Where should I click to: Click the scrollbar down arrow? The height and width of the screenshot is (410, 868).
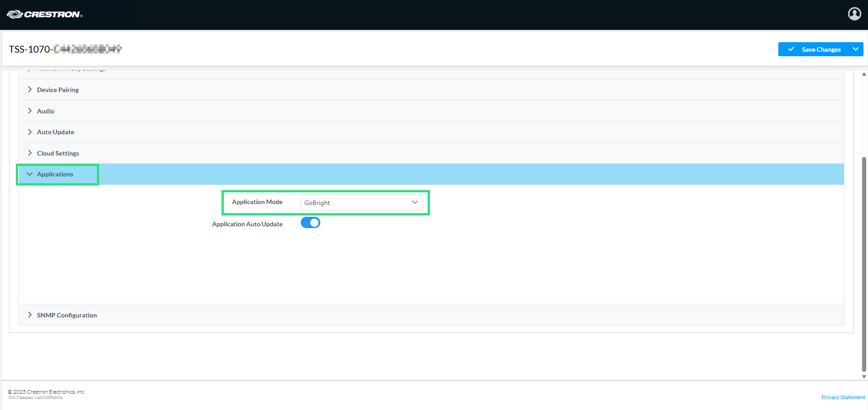(864, 376)
